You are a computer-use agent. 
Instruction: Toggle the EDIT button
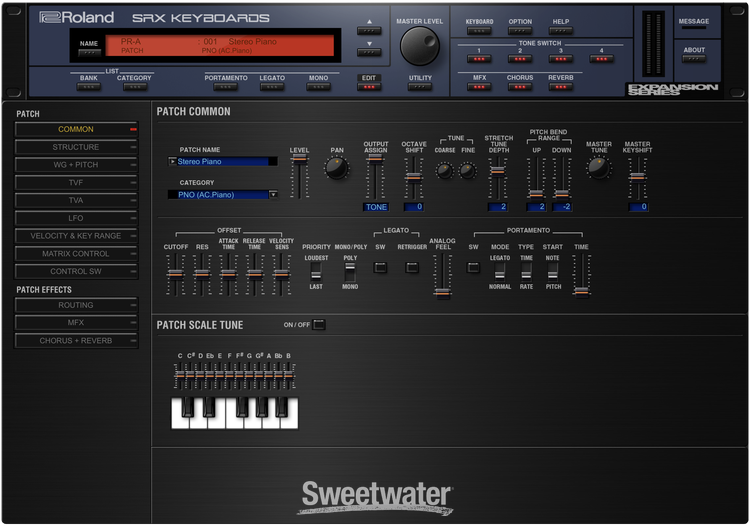(x=369, y=87)
